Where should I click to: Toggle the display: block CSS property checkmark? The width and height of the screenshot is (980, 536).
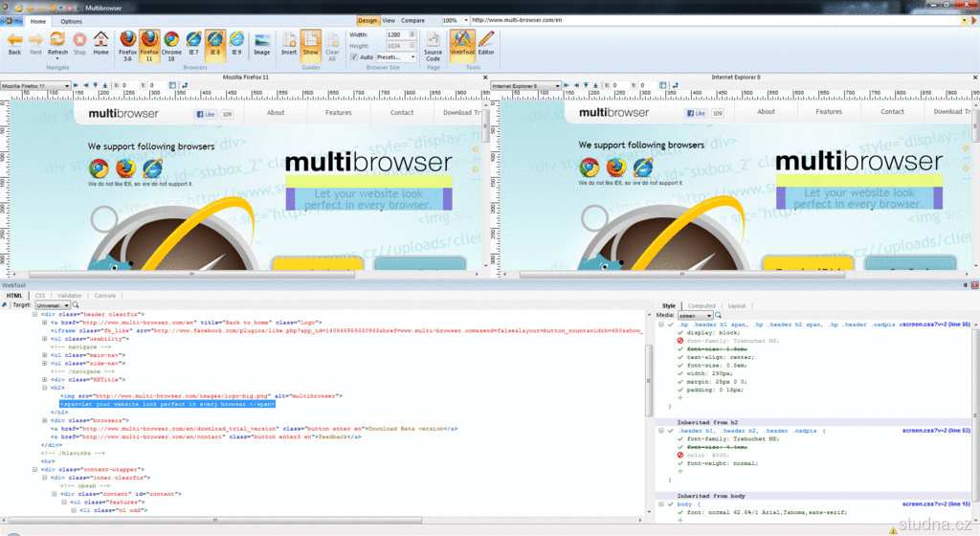[679, 332]
